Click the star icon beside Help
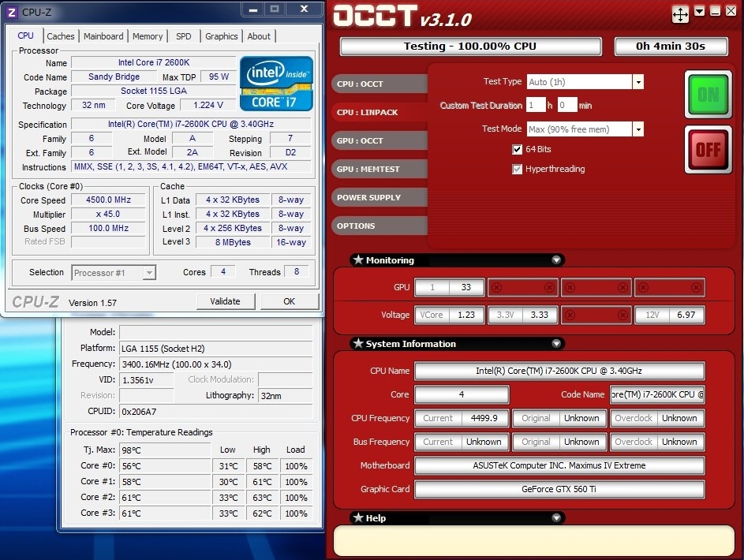The image size is (744, 560). [x=358, y=517]
